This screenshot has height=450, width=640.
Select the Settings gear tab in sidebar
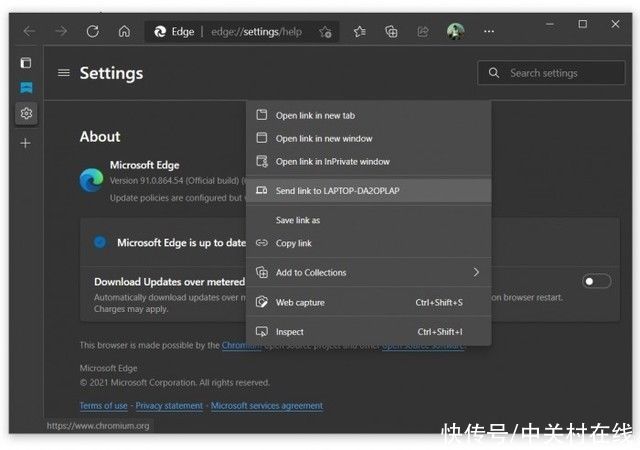(x=26, y=113)
